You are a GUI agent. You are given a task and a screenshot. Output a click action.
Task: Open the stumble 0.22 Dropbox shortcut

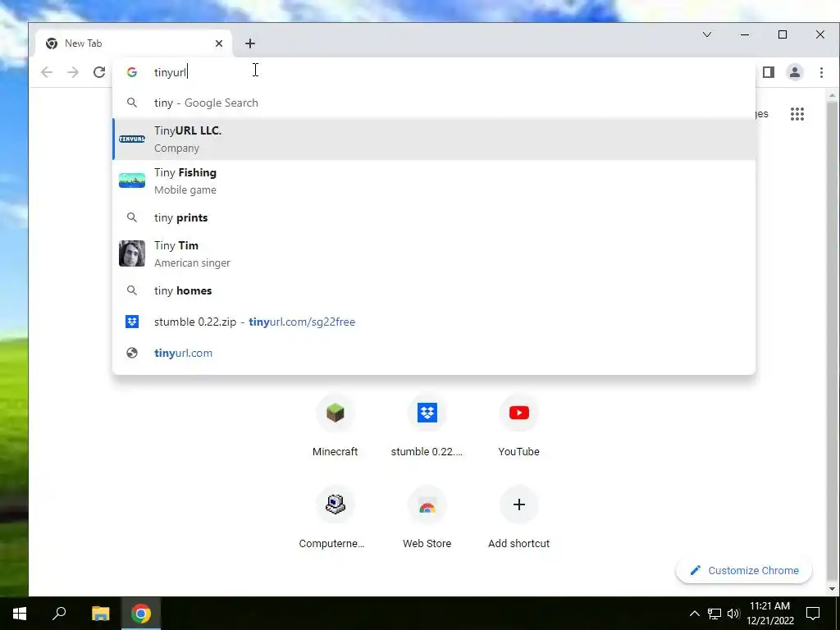pos(427,426)
